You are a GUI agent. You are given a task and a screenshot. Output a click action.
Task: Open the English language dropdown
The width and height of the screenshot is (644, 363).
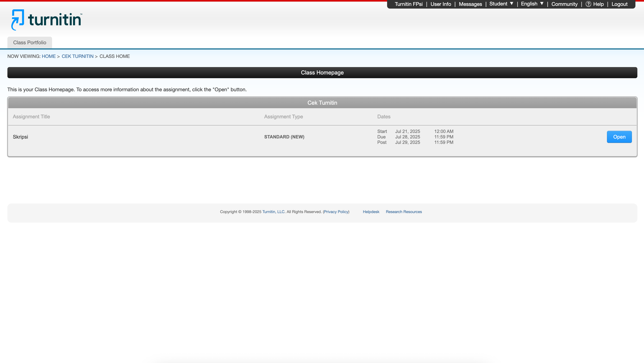point(532,4)
